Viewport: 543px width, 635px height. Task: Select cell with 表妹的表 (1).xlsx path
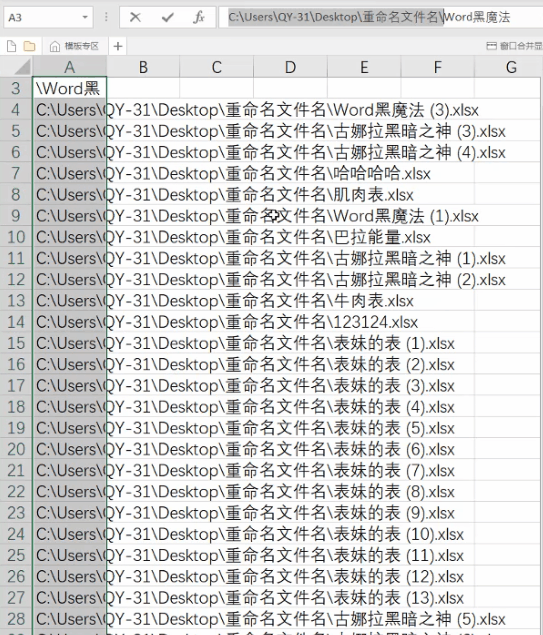[70, 343]
